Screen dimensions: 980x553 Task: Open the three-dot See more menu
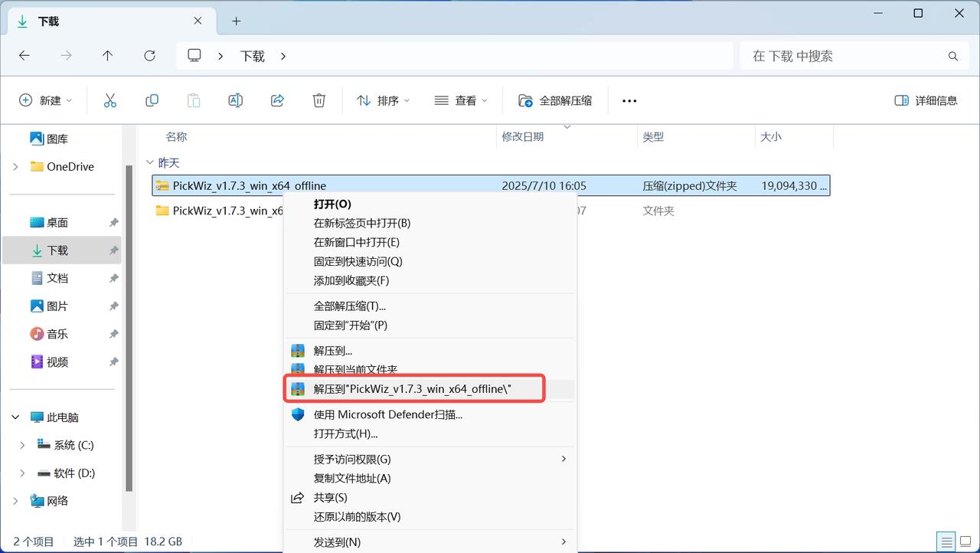629,100
